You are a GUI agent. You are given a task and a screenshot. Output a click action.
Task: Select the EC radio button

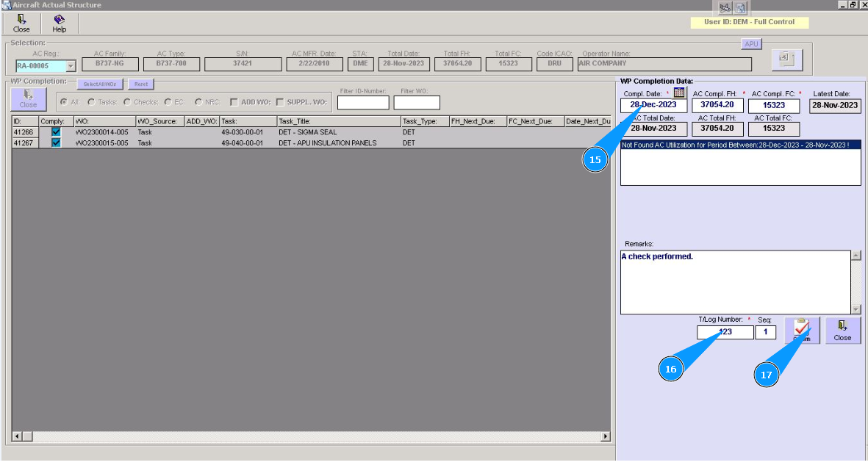coord(168,102)
